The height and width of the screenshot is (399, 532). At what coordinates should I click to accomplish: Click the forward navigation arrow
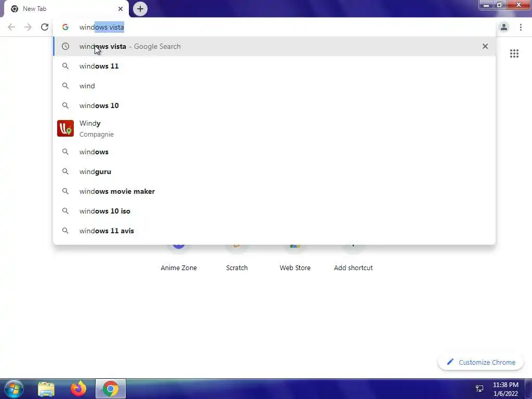[x=28, y=27]
